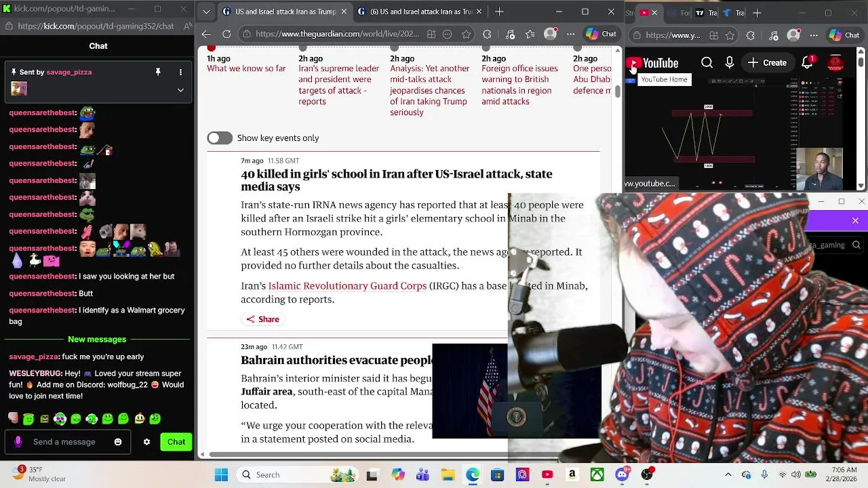Favorite the YouTube page with the star icon

click(x=730, y=35)
